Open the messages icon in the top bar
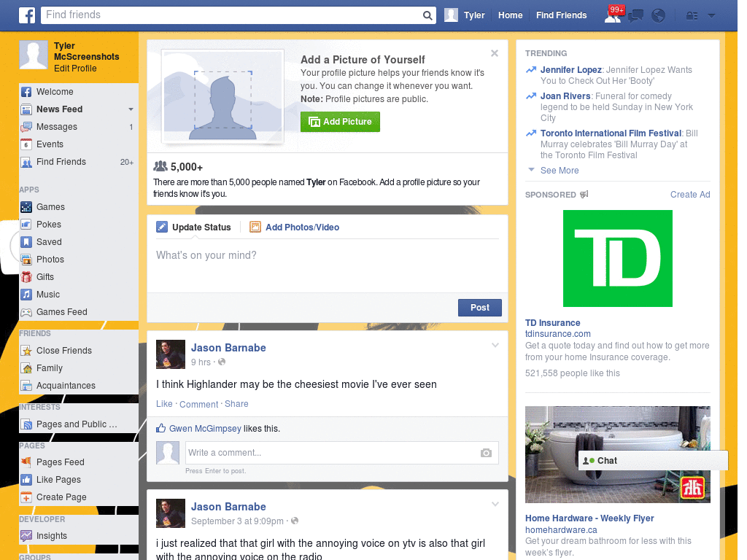 [x=635, y=15]
